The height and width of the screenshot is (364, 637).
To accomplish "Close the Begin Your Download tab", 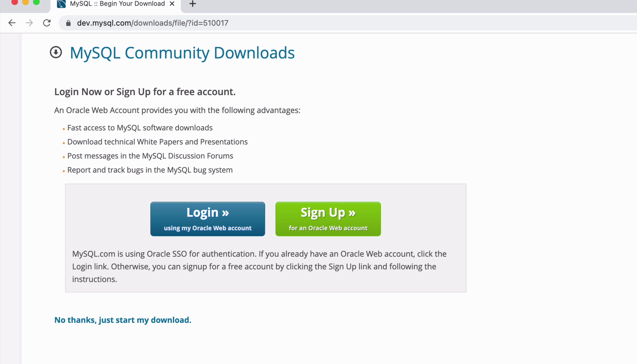I will pyautogui.click(x=172, y=4).
